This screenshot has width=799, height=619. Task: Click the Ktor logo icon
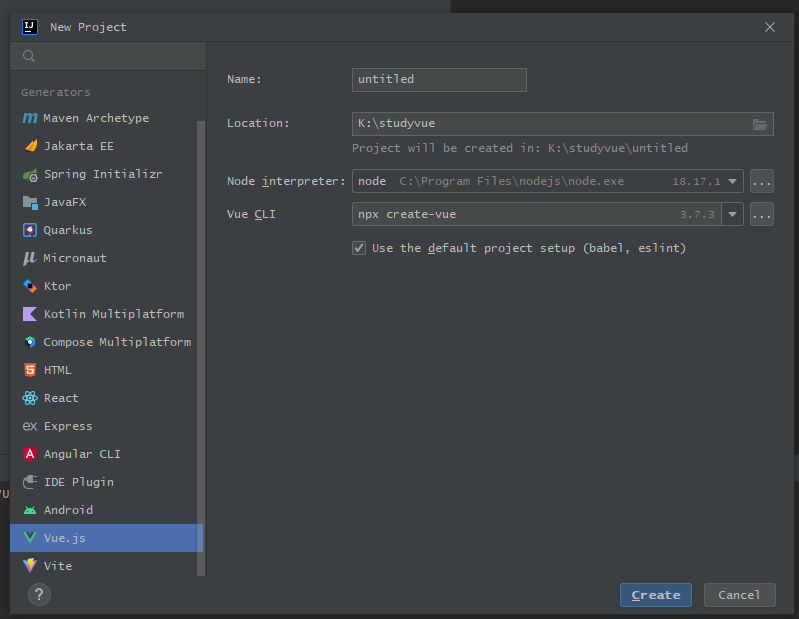(x=30, y=286)
